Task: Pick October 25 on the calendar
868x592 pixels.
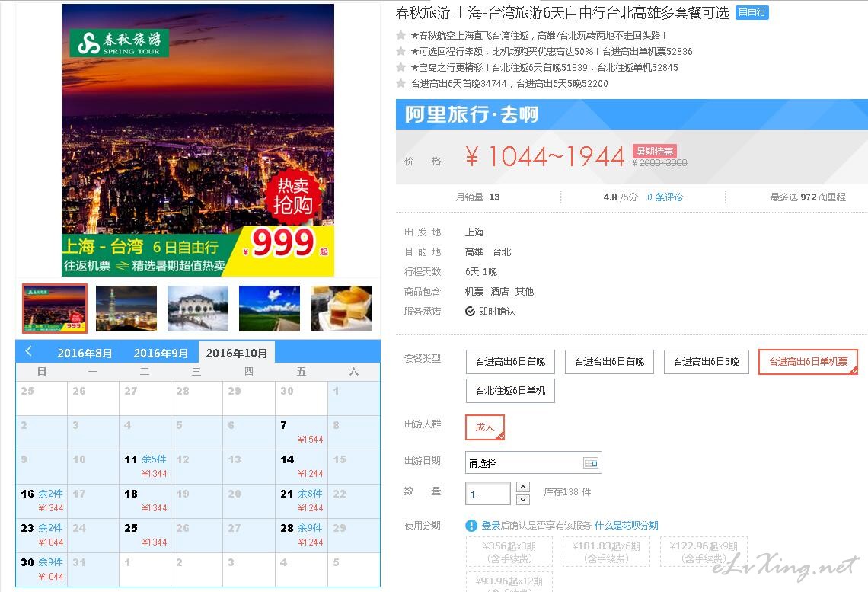Action: click(x=145, y=536)
